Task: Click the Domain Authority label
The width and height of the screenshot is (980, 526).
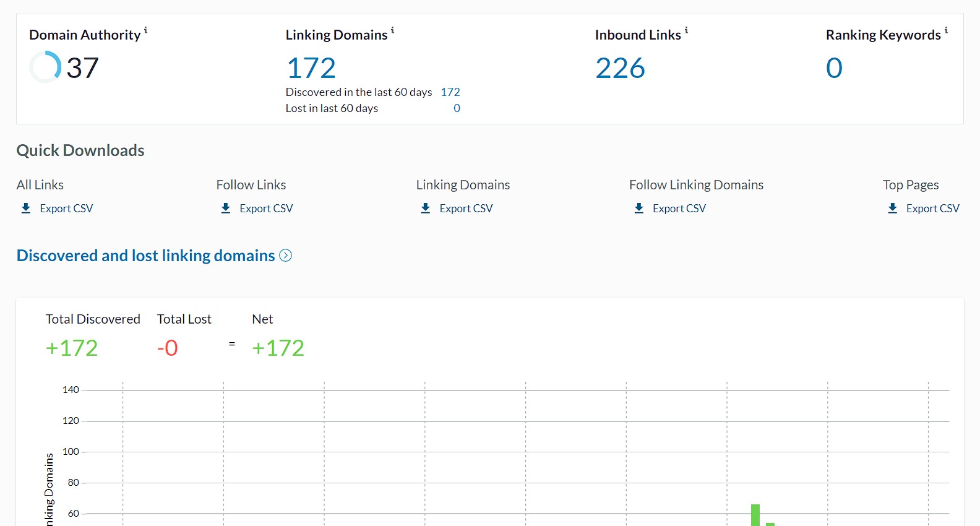Action: (x=85, y=35)
